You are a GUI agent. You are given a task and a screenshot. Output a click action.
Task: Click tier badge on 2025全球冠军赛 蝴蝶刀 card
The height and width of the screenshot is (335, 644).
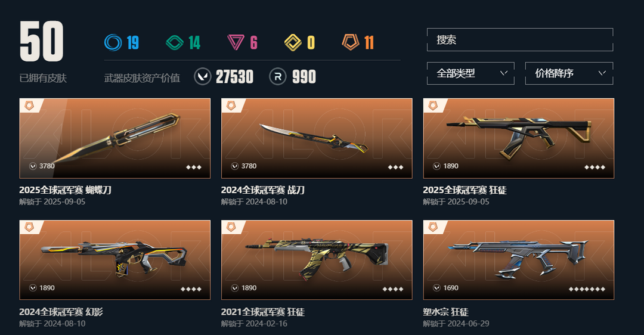click(29, 106)
